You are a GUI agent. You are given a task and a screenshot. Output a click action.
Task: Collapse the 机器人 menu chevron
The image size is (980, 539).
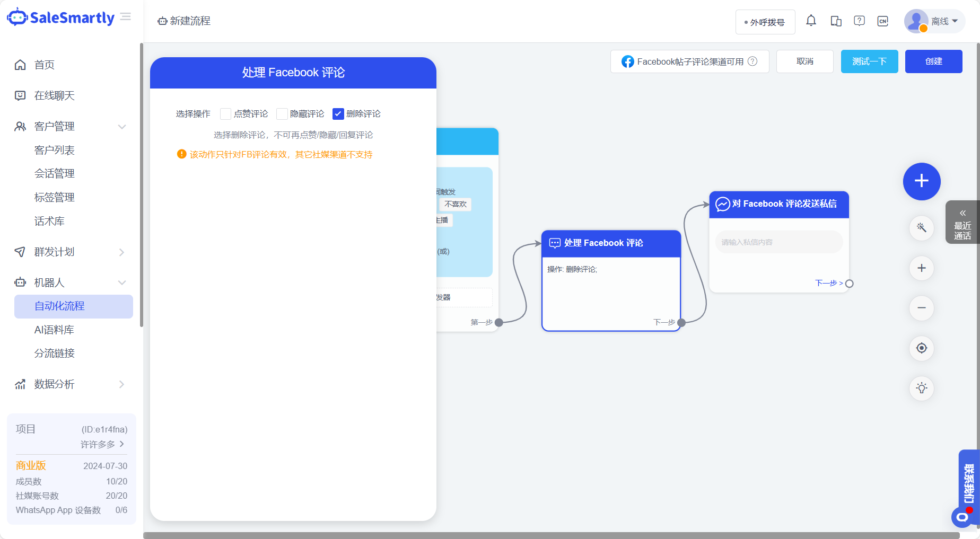click(122, 282)
